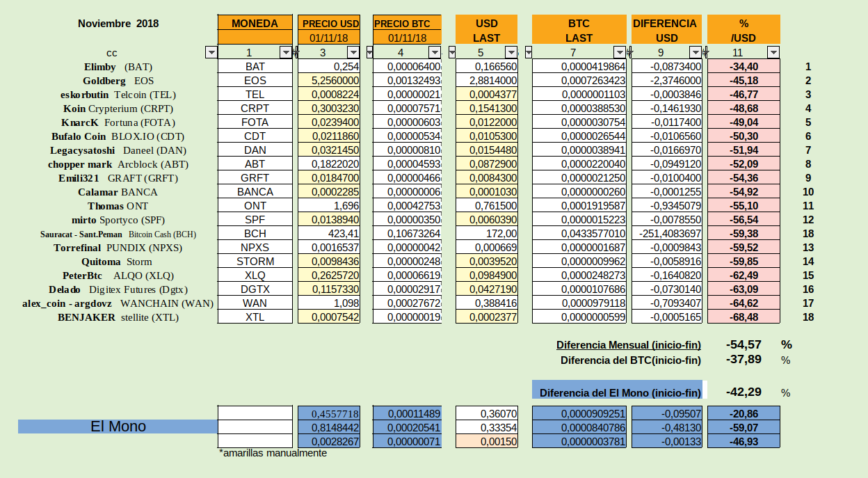
Task: Select the BCH cell in MONEDA column
Action: (x=255, y=233)
